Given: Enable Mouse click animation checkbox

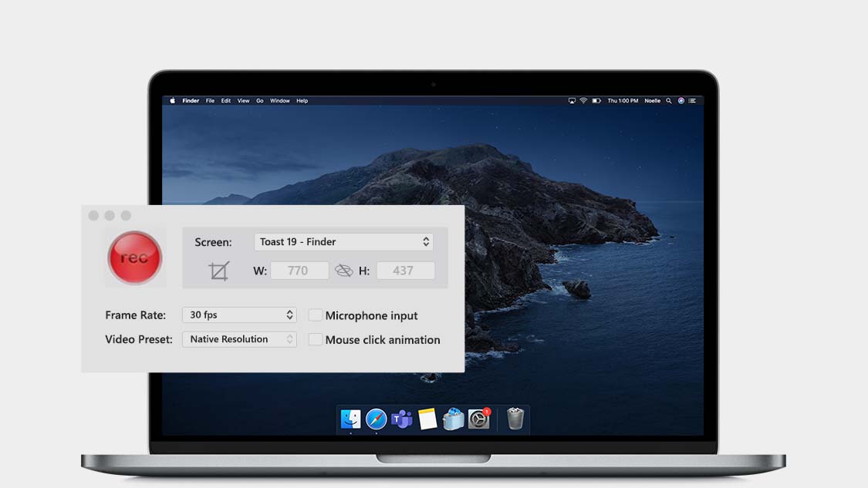Looking at the screenshot, I should pos(315,339).
